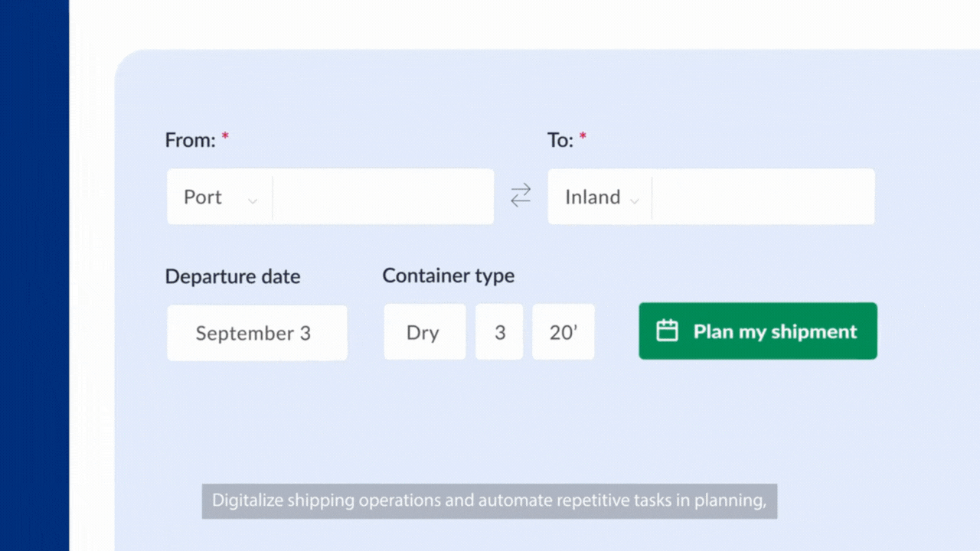Click the red asterisk beside From

[225, 137]
